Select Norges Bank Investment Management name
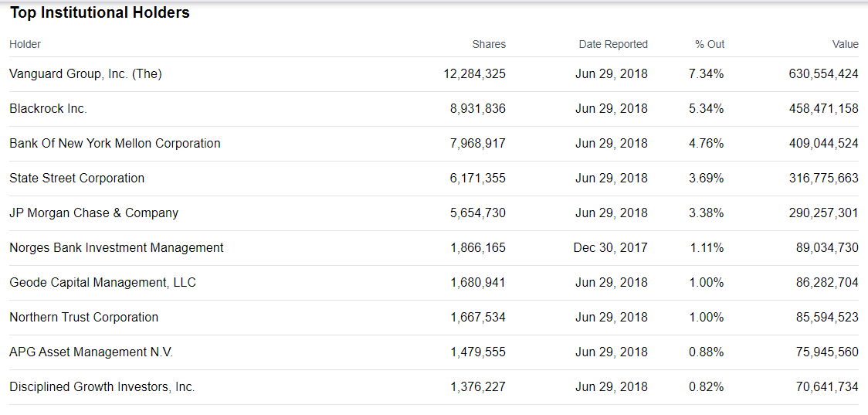Screen dimensions: 868x415 (117, 247)
